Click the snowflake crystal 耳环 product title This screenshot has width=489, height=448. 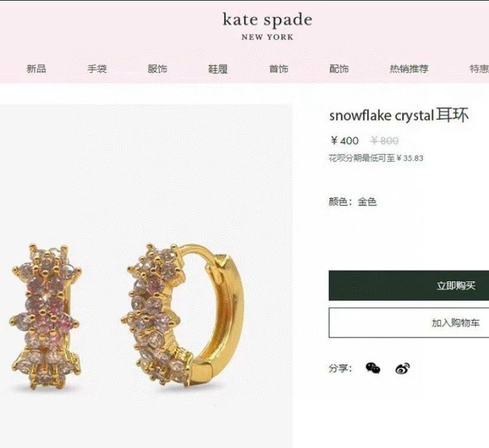(x=399, y=115)
